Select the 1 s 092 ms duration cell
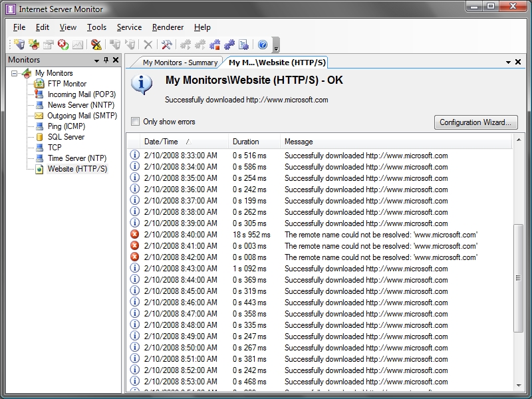The image size is (532, 399). 249,269
